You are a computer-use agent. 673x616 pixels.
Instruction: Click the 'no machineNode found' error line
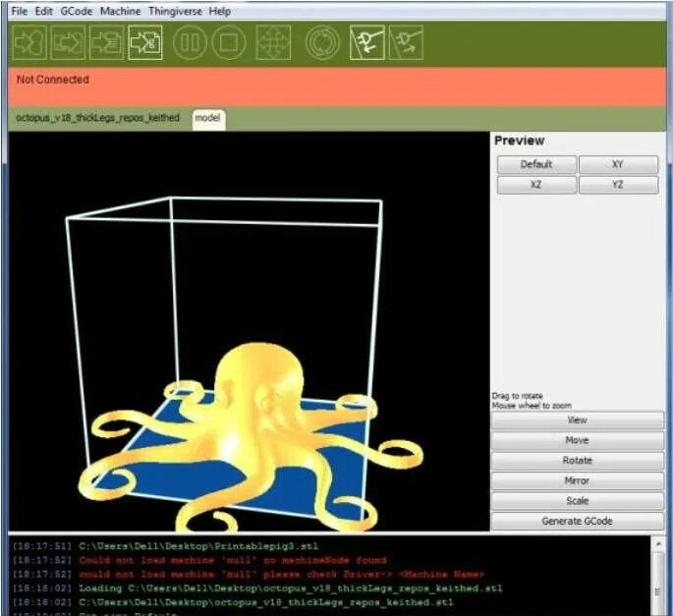(199, 561)
